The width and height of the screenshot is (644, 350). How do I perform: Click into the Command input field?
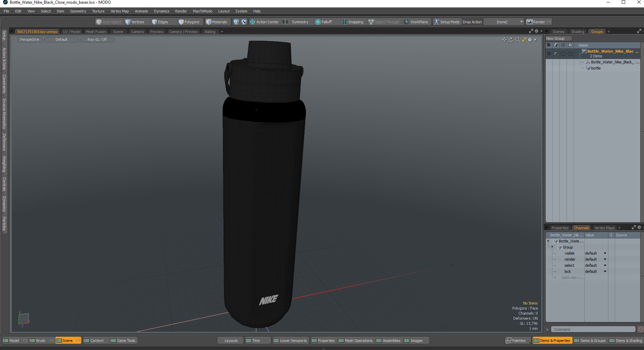click(x=593, y=329)
